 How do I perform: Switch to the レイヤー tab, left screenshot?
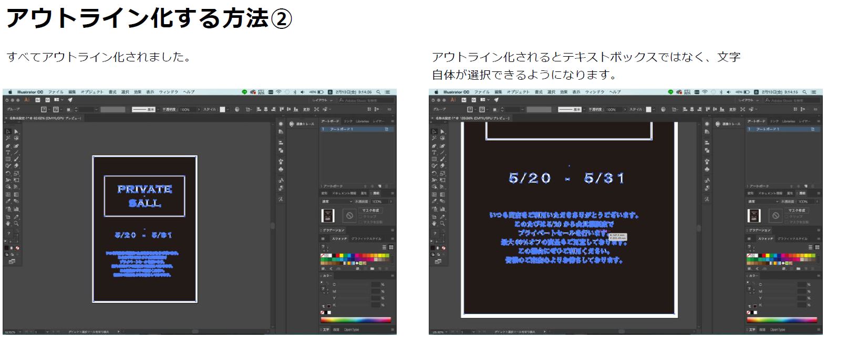tap(378, 121)
